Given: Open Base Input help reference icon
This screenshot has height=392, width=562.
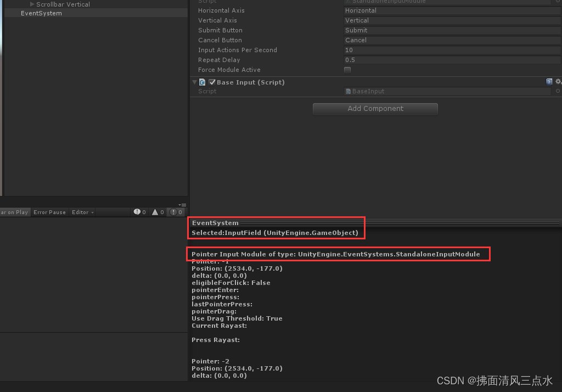Looking at the screenshot, I should coord(549,82).
